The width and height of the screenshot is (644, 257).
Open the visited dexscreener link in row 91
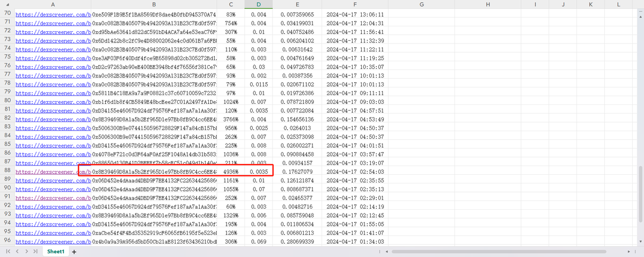tap(53, 198)
